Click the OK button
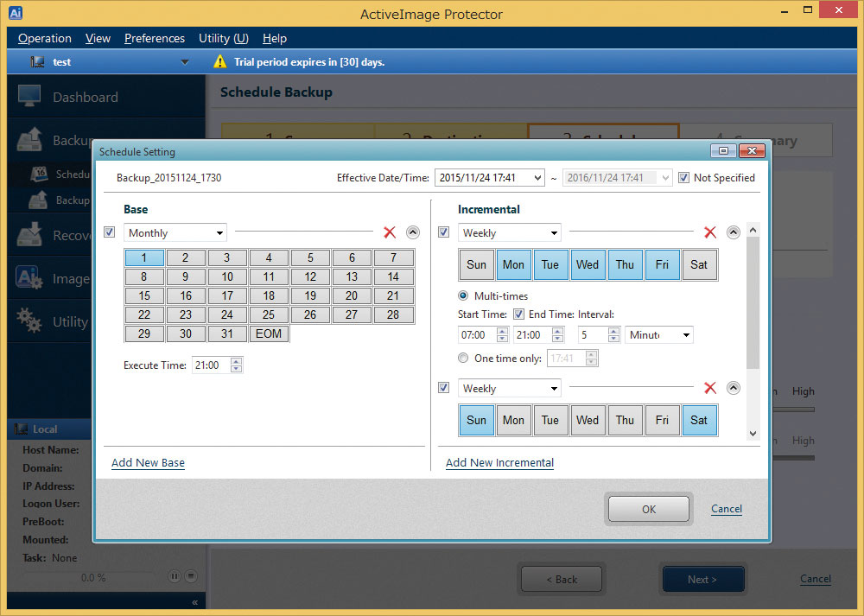 649,509
